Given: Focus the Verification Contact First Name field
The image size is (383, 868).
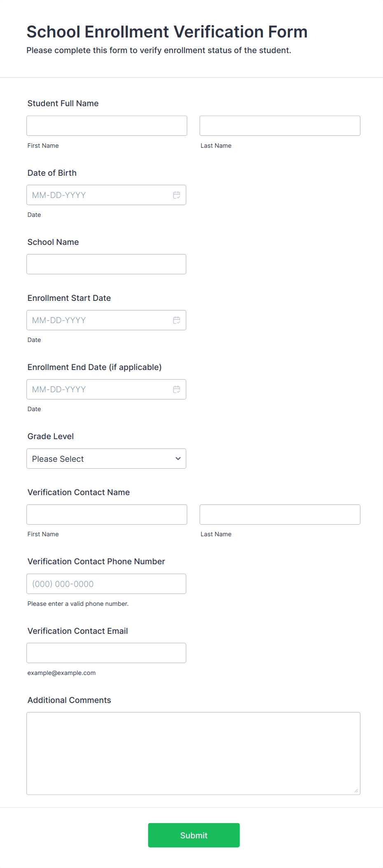Looking at the screenshot, I should click(x=107, y=514).
